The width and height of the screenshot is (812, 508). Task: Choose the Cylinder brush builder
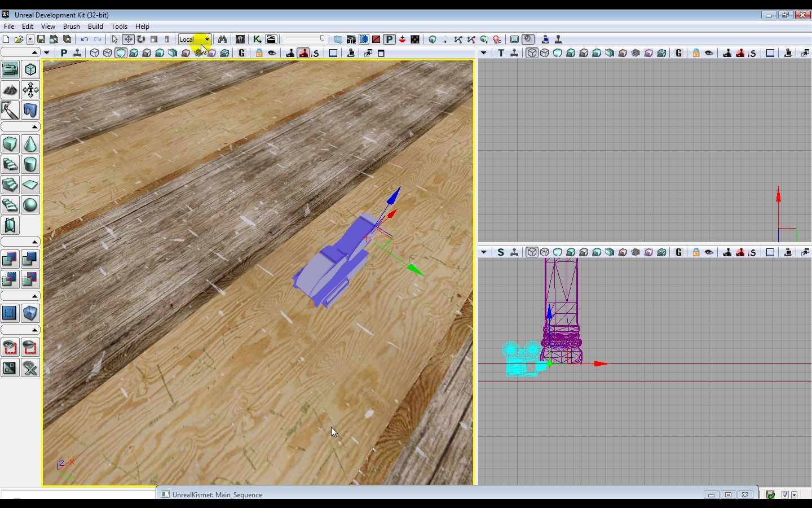click(x=30, y=164)
